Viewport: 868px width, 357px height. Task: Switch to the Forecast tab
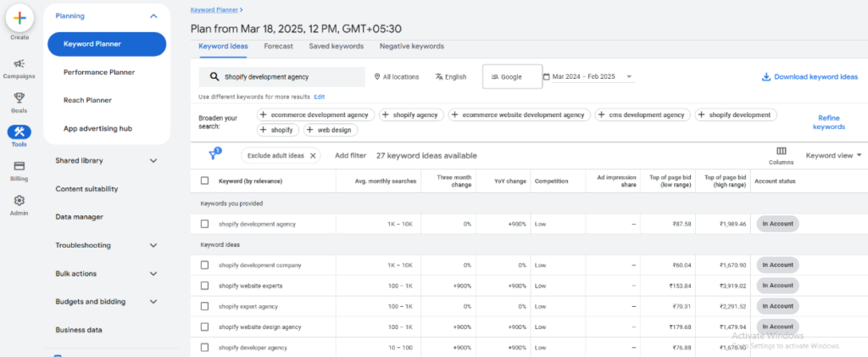(279, 47)
